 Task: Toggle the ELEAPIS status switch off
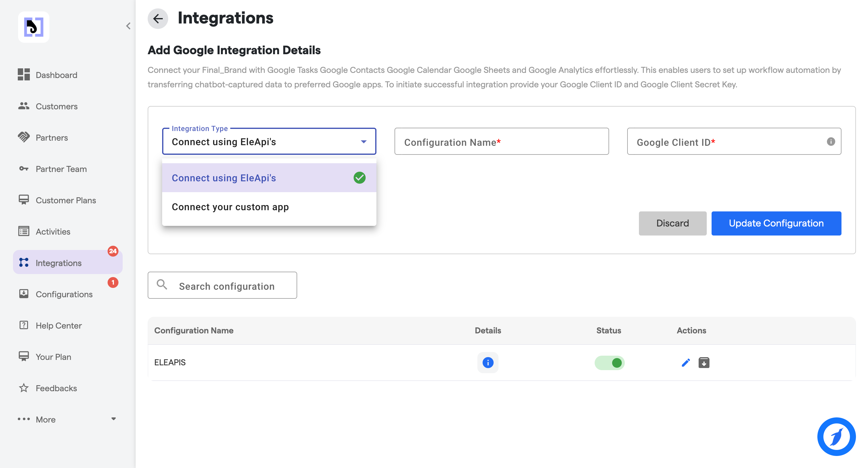tap(609, 363)
